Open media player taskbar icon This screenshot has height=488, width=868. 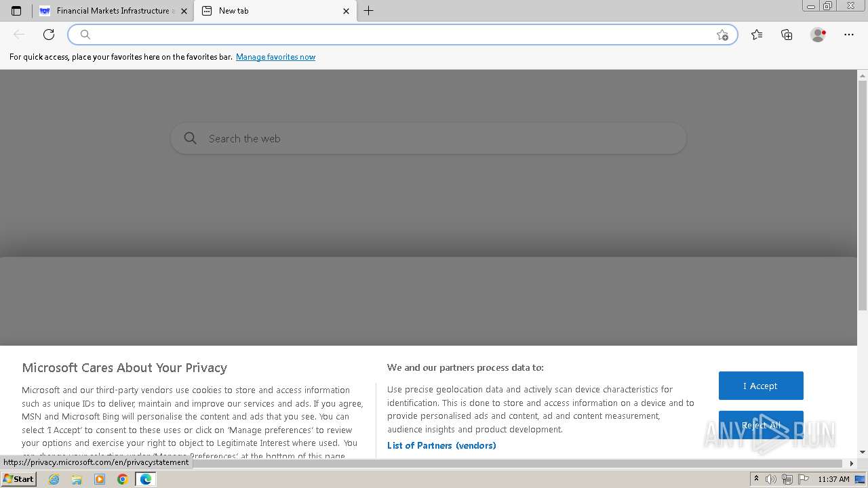click(100, 479)
